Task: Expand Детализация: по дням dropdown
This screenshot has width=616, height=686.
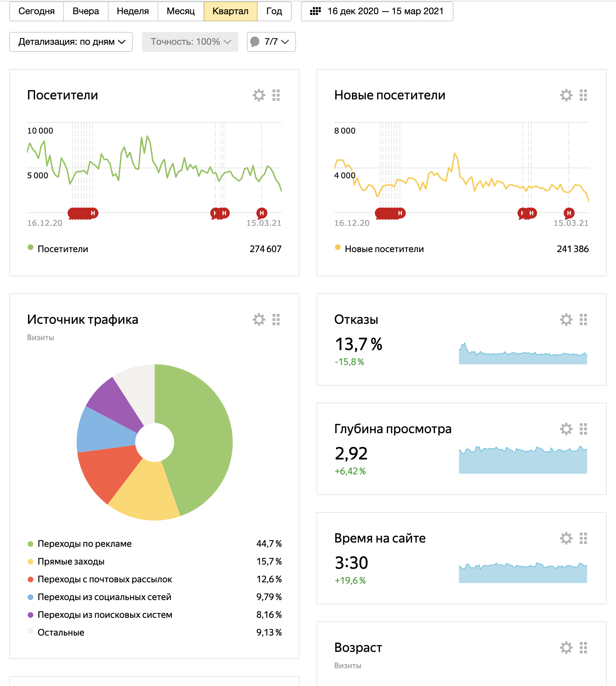Action: click(71, 42)
